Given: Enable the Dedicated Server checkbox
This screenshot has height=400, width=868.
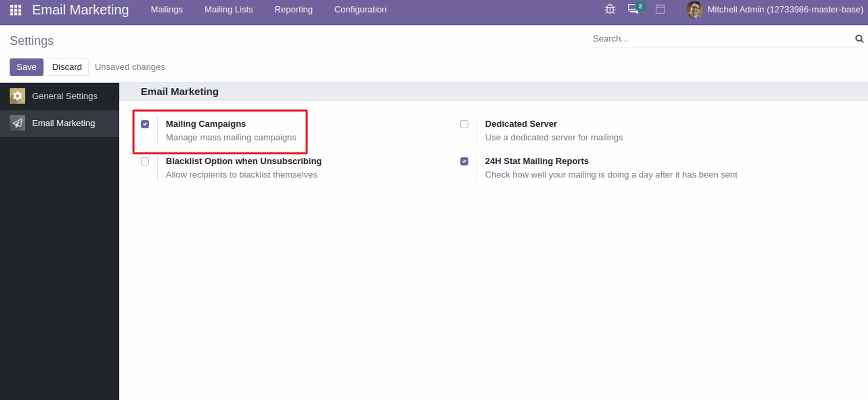Looking at the screenshot, I should (464, 124).
